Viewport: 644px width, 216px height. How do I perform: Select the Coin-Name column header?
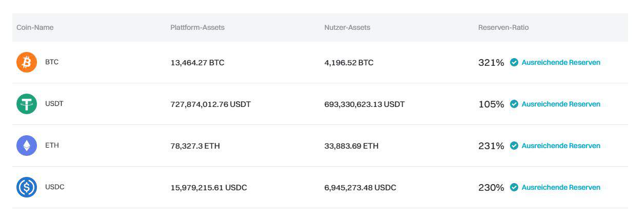pos(35,27)
